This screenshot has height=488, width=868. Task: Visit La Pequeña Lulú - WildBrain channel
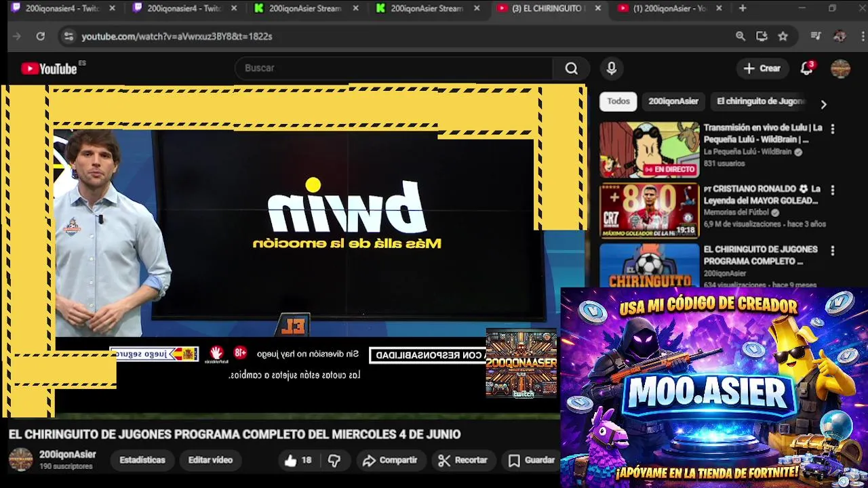pyautogui.click(x=747, y=152)
